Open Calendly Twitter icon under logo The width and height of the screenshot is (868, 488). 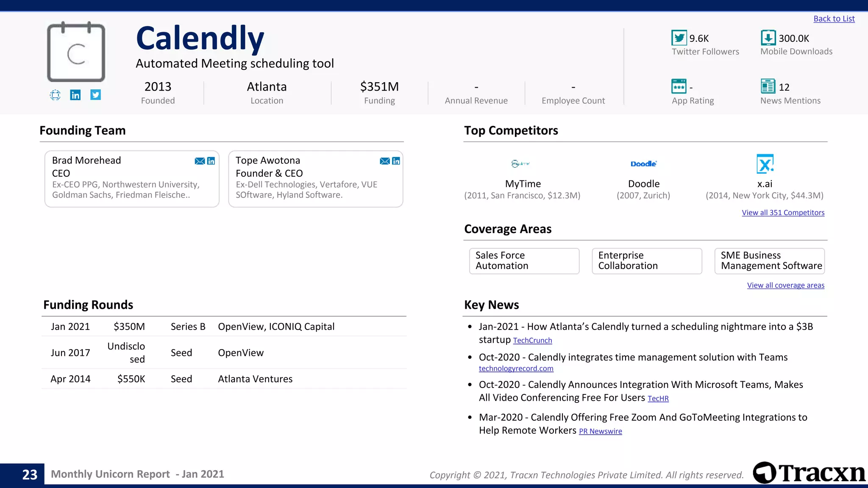click(x=96, y=95)
